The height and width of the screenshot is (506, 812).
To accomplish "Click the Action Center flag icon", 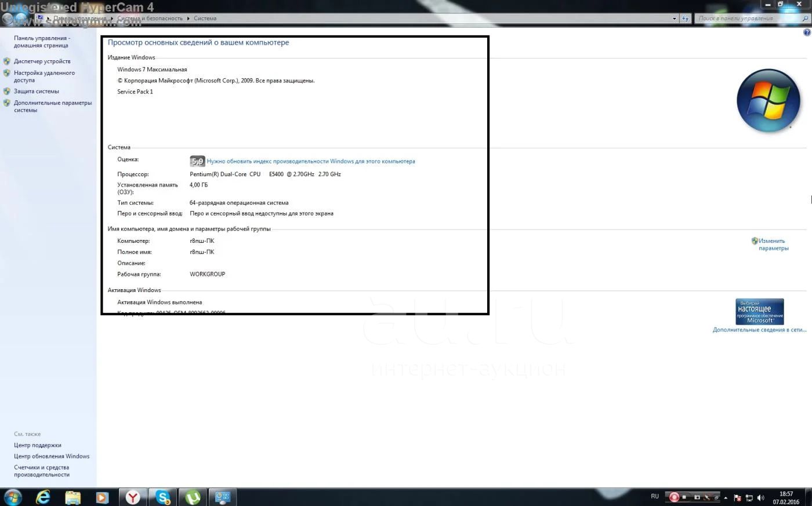I will (738, 498).
